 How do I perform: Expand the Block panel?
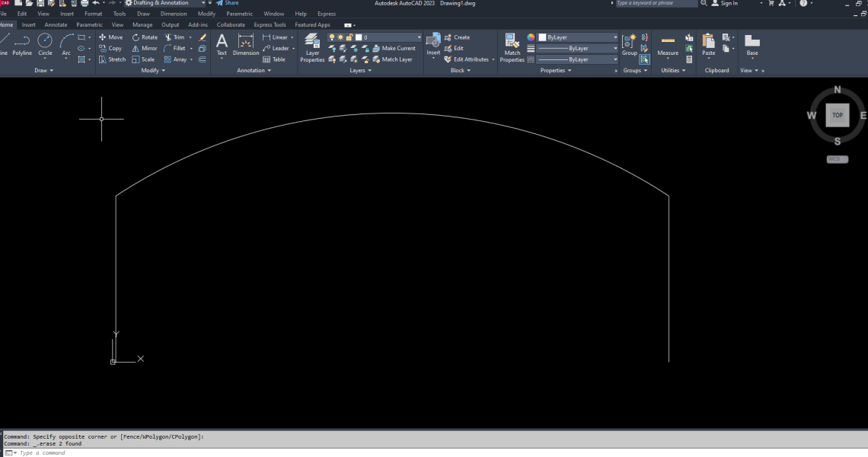pos(461,70)
